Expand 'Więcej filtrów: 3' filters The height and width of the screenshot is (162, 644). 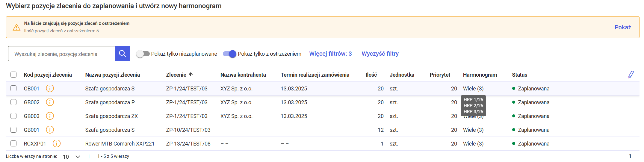tap(330, 54)
